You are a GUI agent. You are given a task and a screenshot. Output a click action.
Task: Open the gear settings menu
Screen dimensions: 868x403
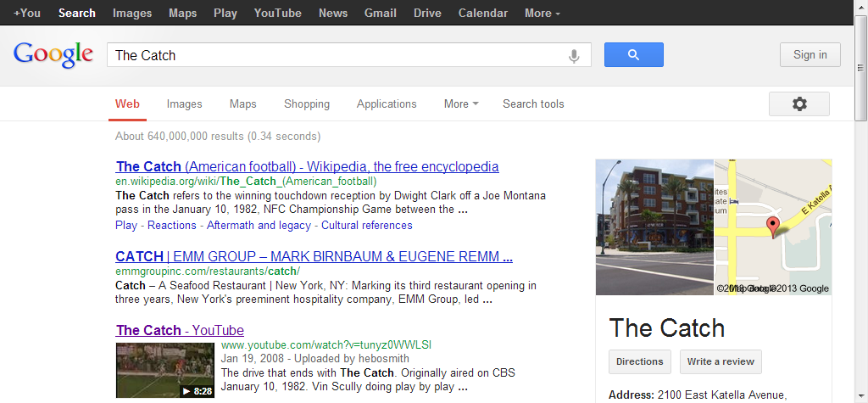[x=798, y=104]
